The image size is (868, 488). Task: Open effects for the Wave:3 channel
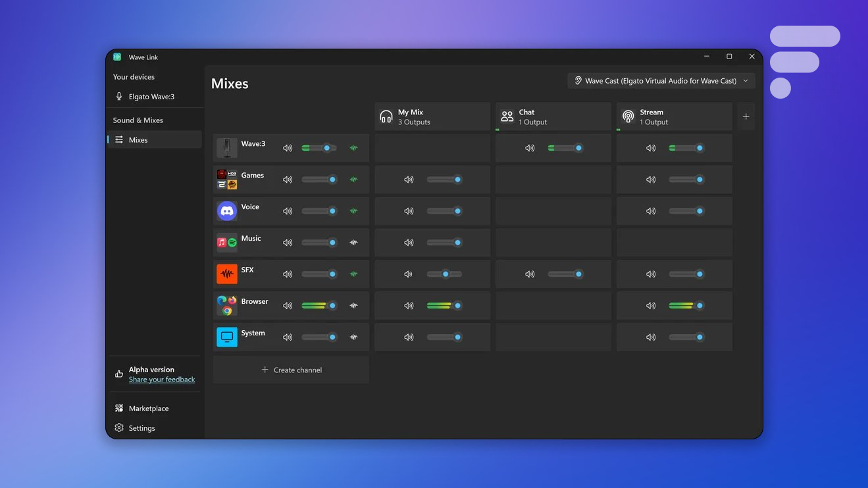tap(353, 148)
